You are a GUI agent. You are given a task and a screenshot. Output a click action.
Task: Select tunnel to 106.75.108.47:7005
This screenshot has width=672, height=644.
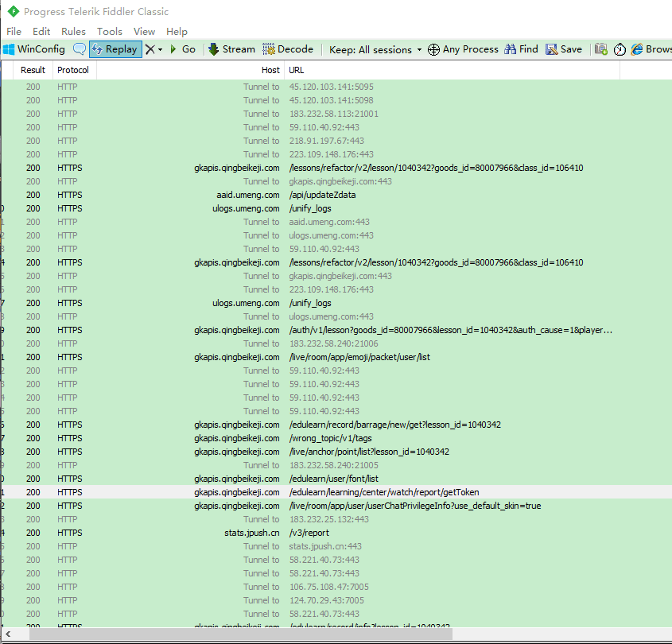click(x=337, y=587)
